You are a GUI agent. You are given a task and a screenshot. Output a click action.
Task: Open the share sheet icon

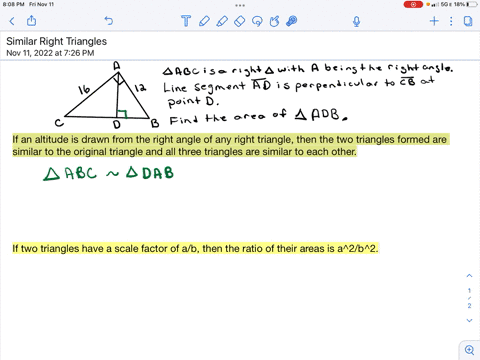coord(31,21)
